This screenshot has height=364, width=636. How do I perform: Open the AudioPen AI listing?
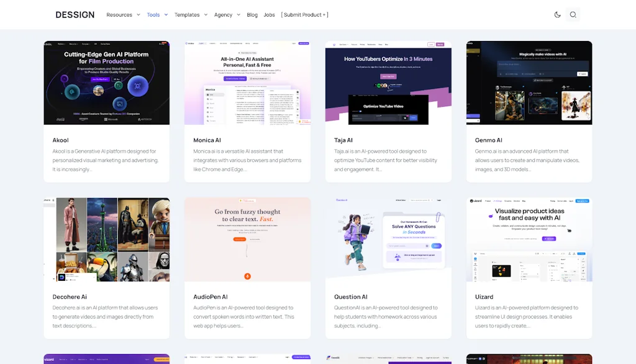coord(209,296)
